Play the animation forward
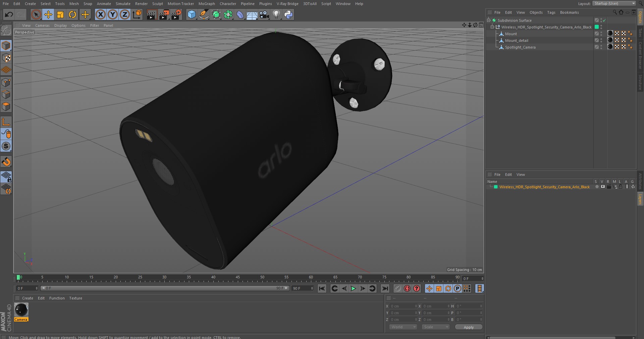This screenshot has height=339, width=644. [x=353, y=288]
